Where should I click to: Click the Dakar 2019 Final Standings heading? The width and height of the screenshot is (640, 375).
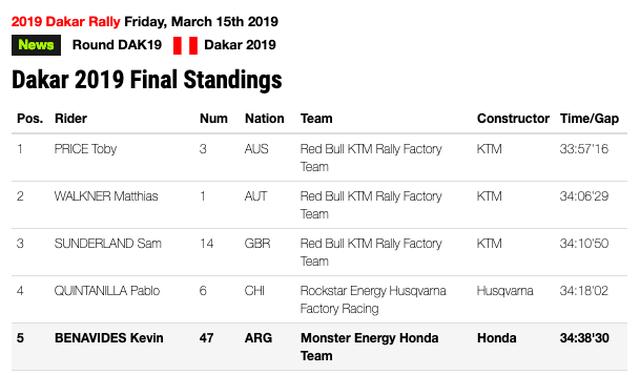(147, 79)
